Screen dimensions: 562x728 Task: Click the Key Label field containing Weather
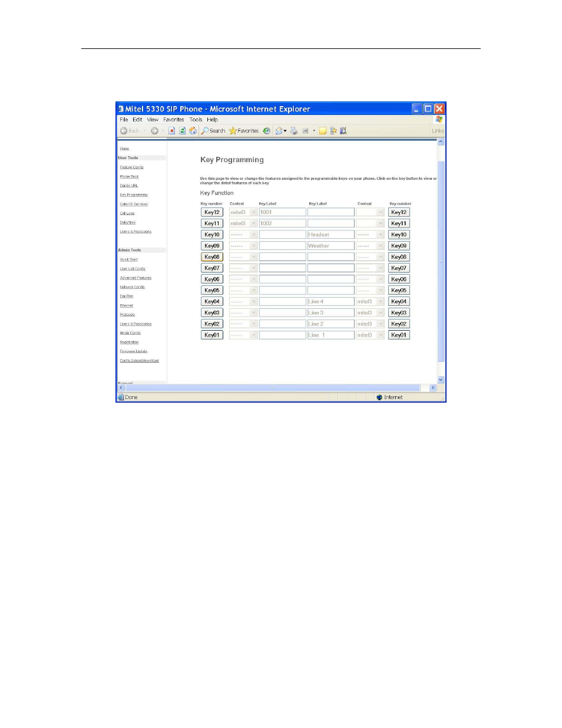click(x=330, y=246)
